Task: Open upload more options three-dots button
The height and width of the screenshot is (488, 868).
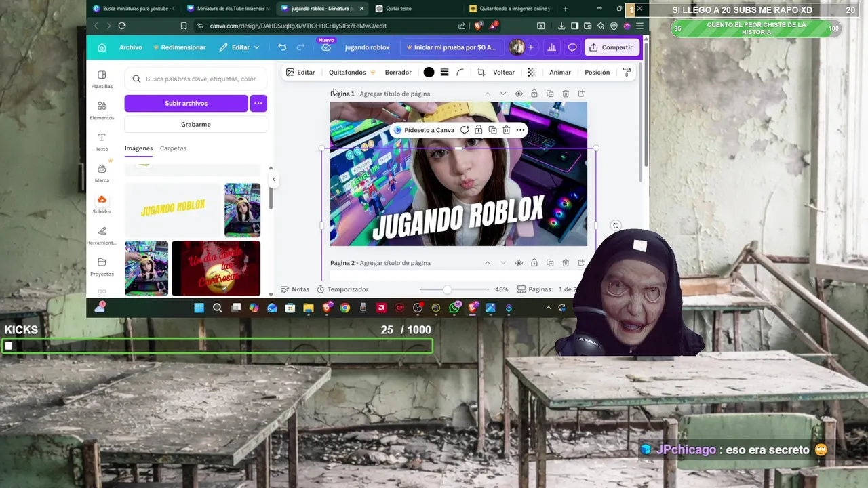Action: pos(258,103)
